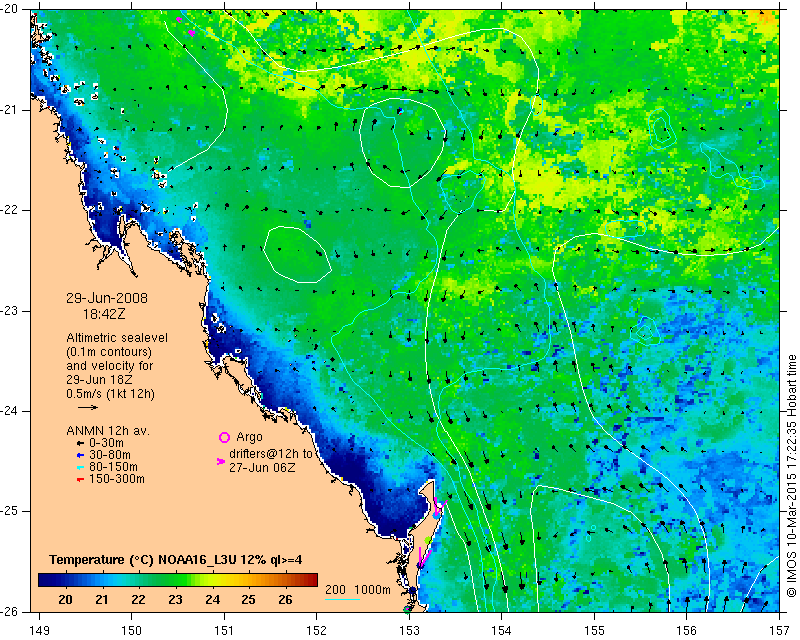Click the longitude axis label '157'
The image size is (800, 640).
(780, 631)
